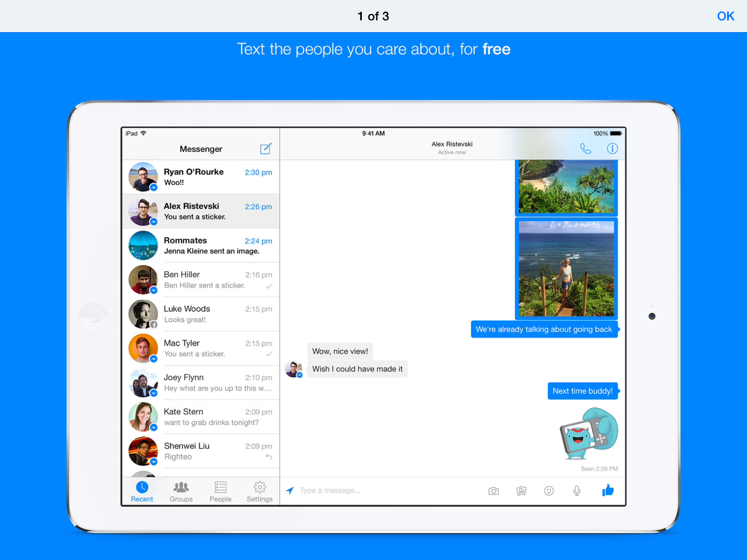Open the Ryan O'Rourke conversation
The width and height of the screenshot is (747, 560).
[201, 177]
